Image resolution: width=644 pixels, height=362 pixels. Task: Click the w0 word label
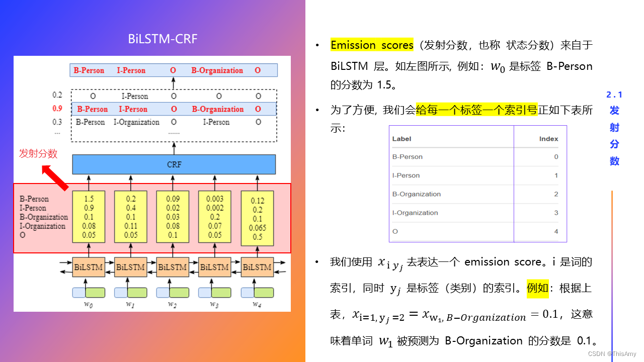click(x=89, y=304)
